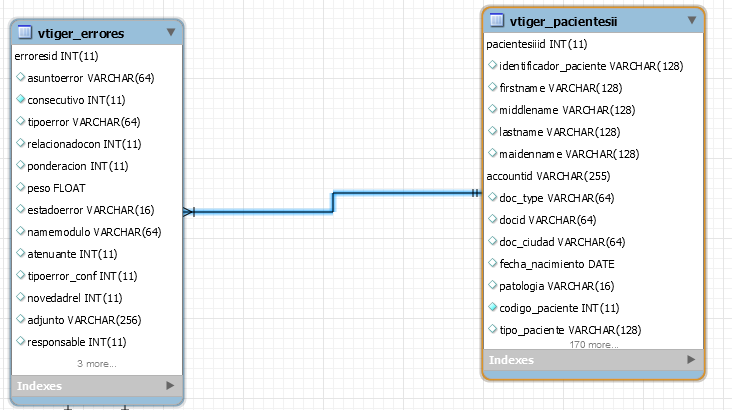
Task: Click diamond icon beside tipoerror VARCHAR(64)
Action: point(20,120)
